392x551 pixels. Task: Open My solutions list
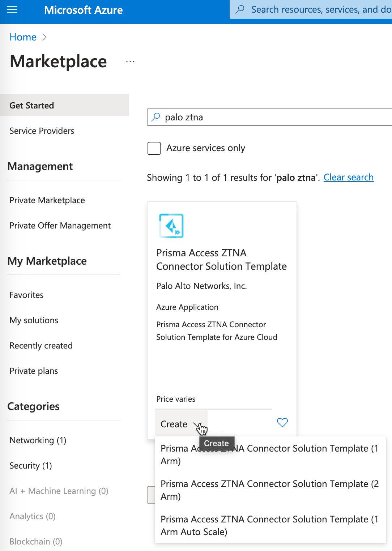pos(34,320)
